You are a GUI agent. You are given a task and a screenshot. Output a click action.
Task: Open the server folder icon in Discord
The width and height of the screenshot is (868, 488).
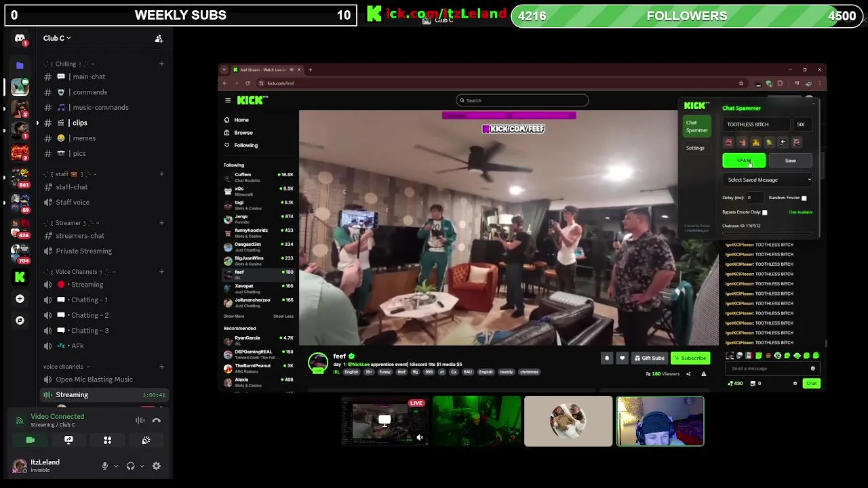tap(20, 66)
